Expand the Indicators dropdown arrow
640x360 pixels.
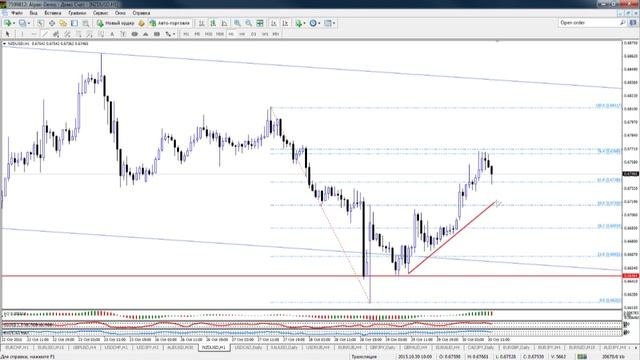(x=304, y=23)
